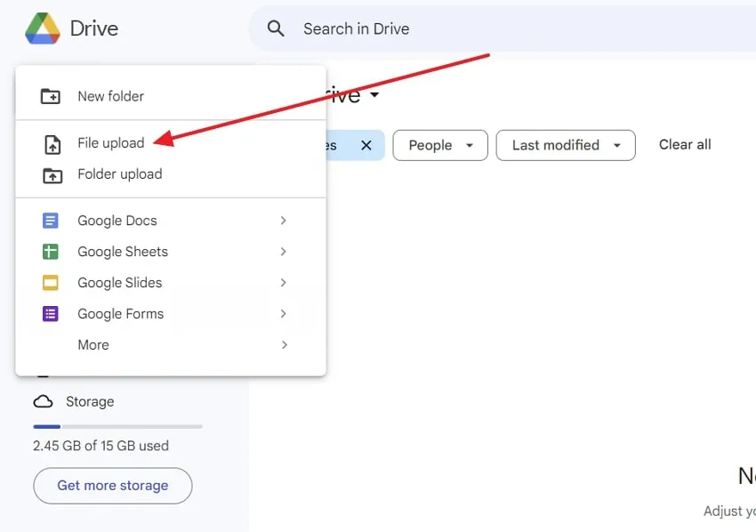Select Google Slides menu entry
The image size is (756, 532).
(171, 283)
